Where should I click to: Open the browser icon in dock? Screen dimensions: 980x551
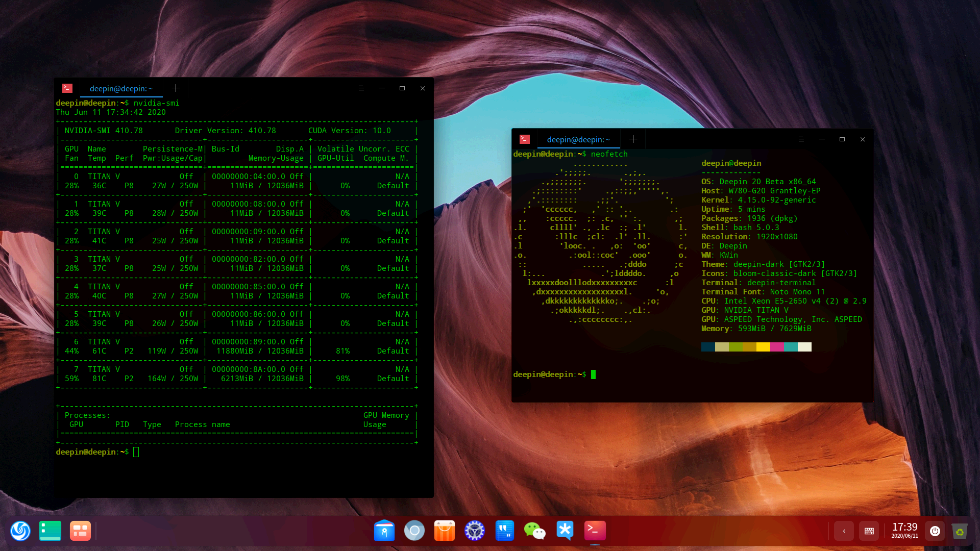click(414, 531)
